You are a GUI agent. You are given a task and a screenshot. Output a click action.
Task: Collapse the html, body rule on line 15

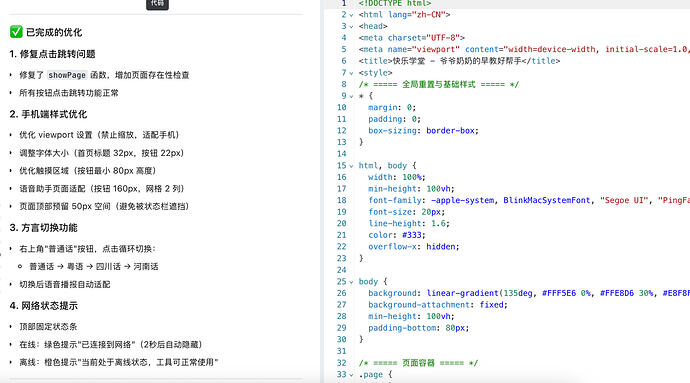click(x=351, y=166)
